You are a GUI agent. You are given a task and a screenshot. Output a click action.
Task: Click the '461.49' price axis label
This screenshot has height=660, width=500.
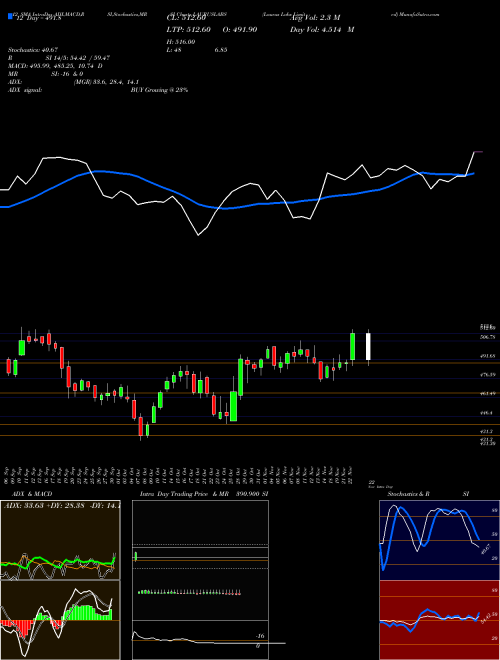tap(487, 394)
